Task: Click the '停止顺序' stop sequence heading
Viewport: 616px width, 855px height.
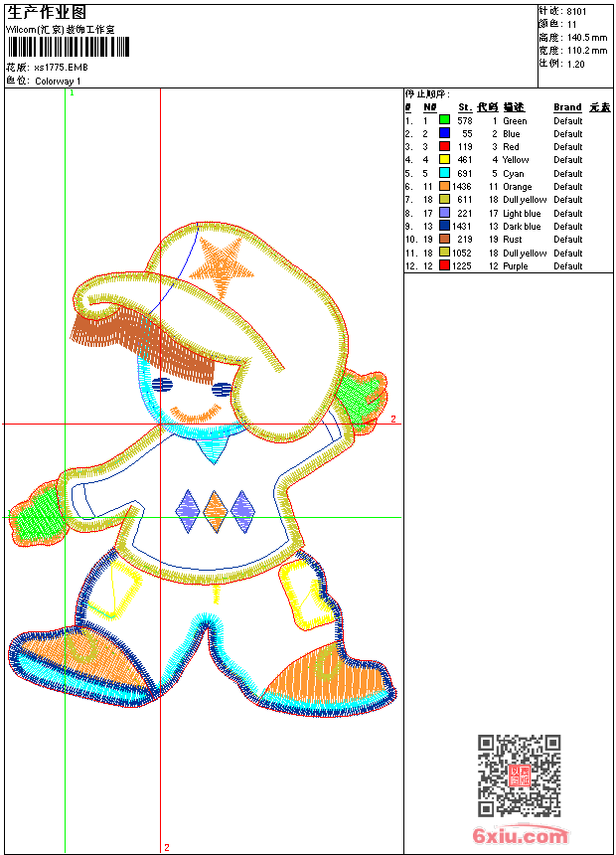Action: (427, 94)
